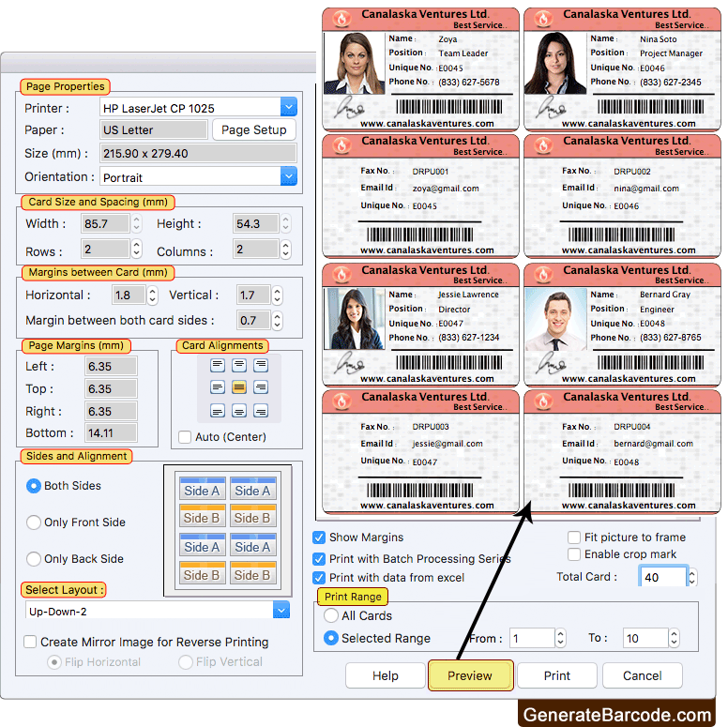Click the To range stepper
728x727 pixels.
coord(674,638)
